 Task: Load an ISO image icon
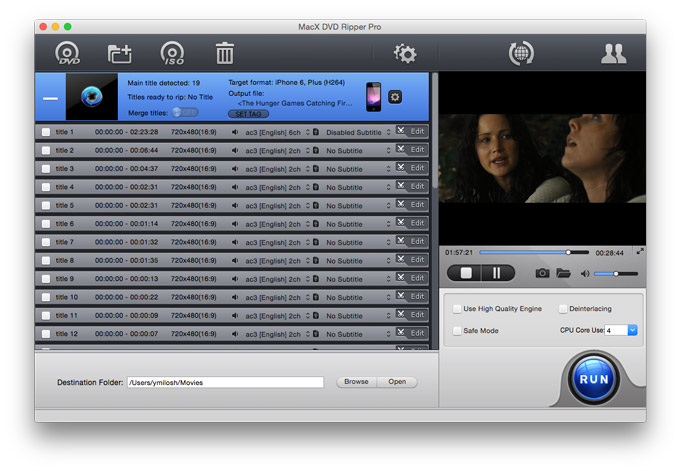coord(173,54)
